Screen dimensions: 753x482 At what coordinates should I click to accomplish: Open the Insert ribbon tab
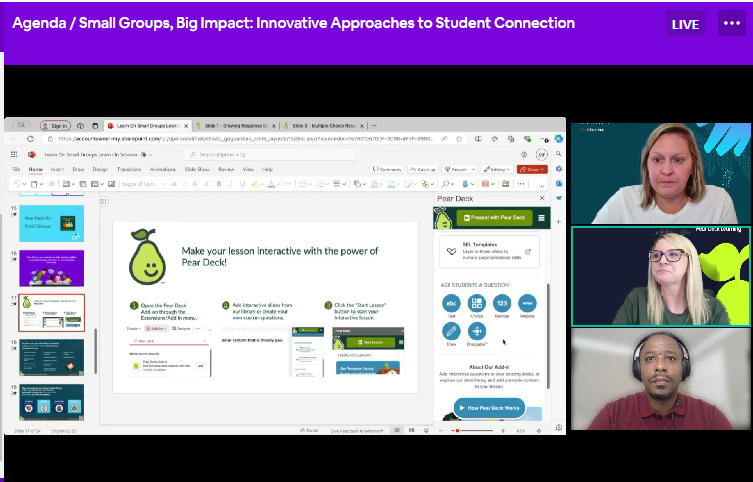(x=57, y=169)
